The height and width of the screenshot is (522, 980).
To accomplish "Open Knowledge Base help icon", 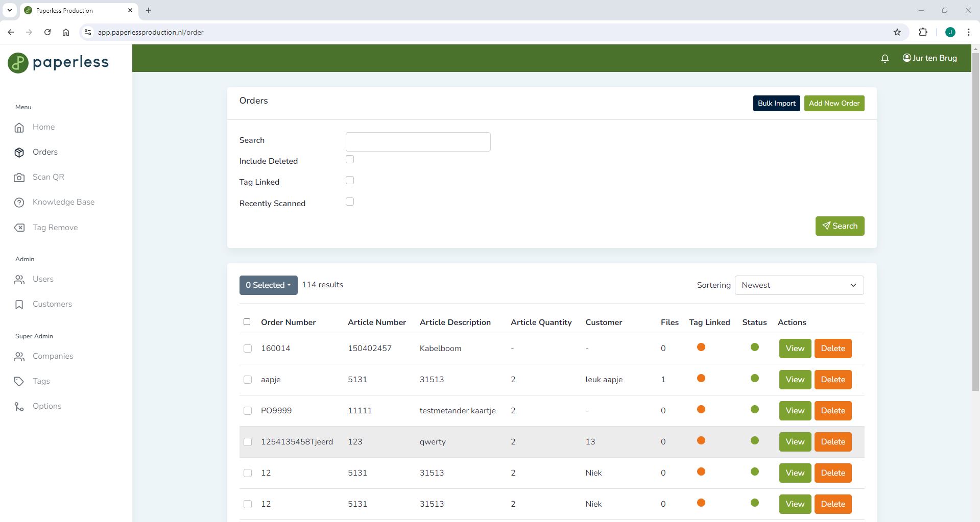I will [19, 203].
